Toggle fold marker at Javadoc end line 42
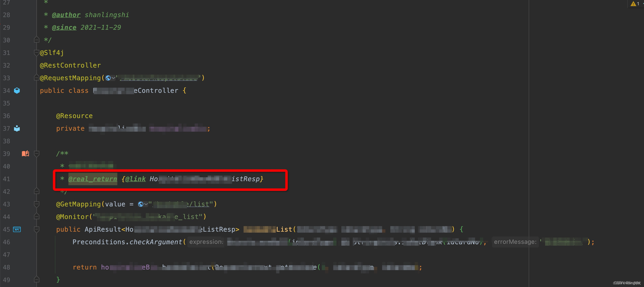 point(36,191)
